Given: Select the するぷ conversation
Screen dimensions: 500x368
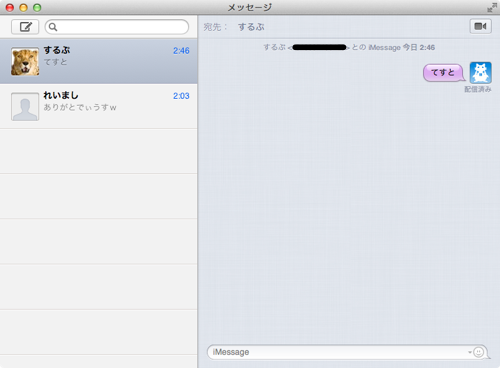Looking at the screenshot, I should [99, 61].
